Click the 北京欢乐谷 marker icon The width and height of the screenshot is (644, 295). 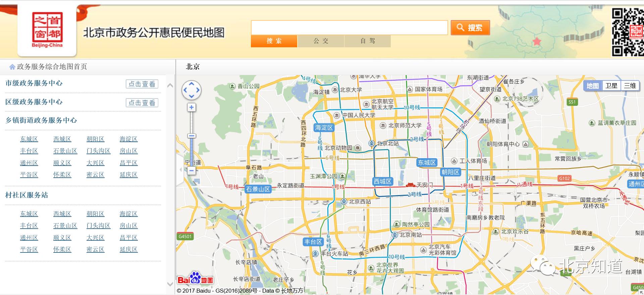coord(496,232)
